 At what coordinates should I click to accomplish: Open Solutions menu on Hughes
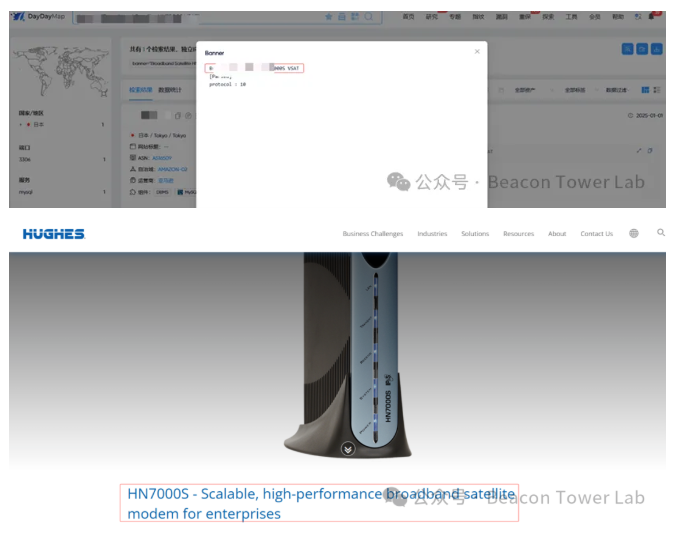click(475, 234)
